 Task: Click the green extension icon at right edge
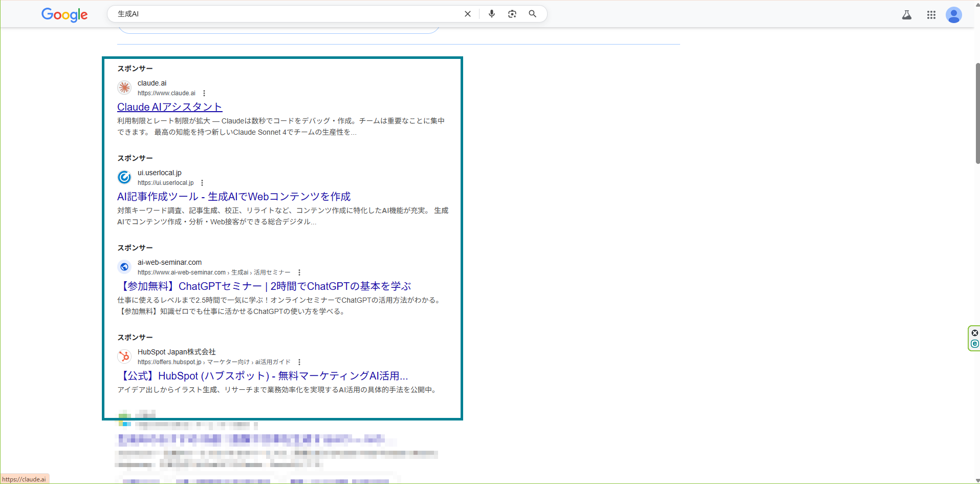(975, 344)
